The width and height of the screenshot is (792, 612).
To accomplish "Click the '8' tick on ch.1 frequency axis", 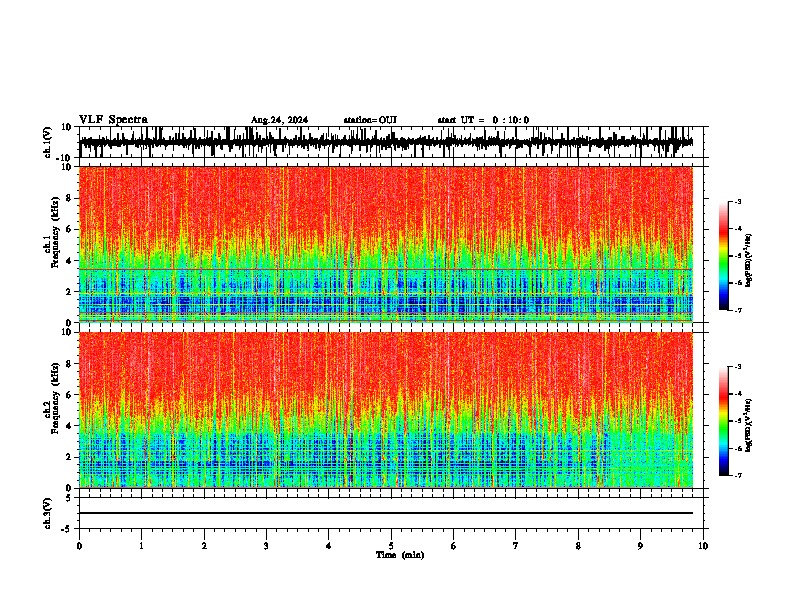I will pyautogui.click(x=69, y=198).
